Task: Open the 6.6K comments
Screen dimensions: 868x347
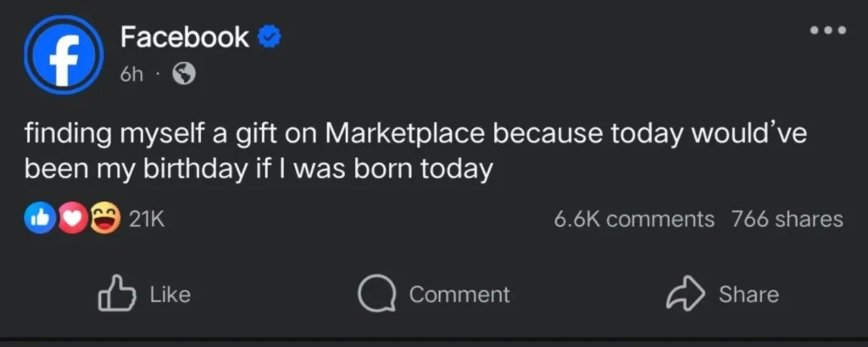Action: [x=633, y=220]
